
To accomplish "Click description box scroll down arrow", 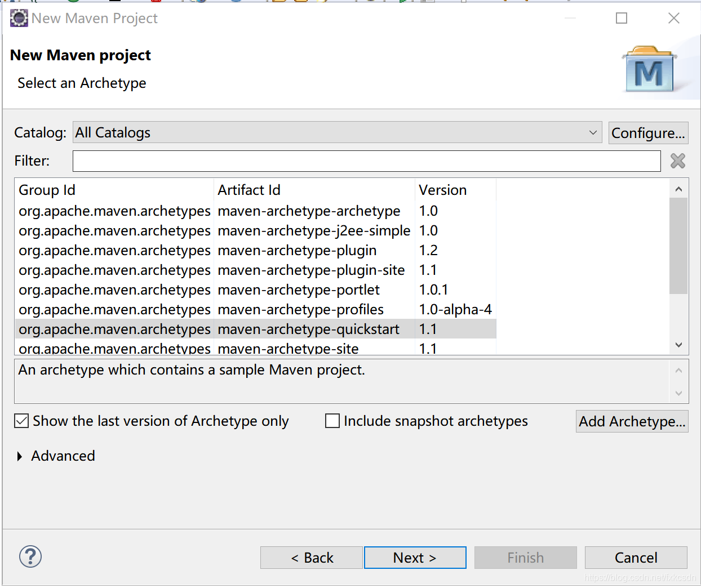I will (x=678, y=393).
